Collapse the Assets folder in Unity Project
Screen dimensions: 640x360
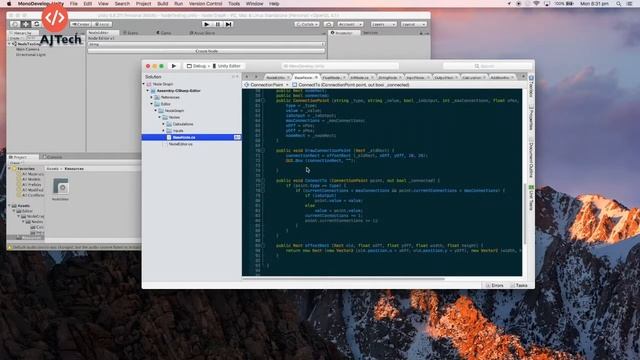click(x=10, y=206)
